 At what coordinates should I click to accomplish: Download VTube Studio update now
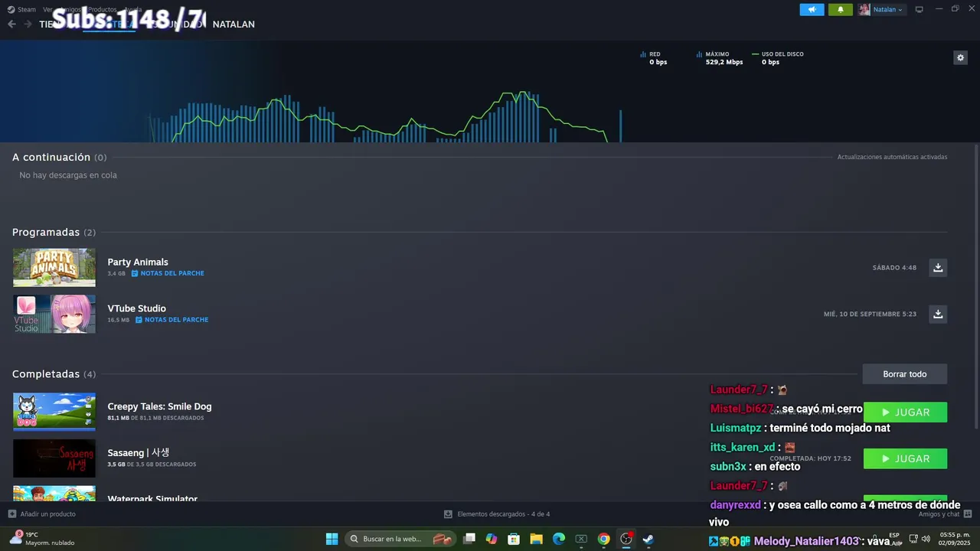coord(937,314)
